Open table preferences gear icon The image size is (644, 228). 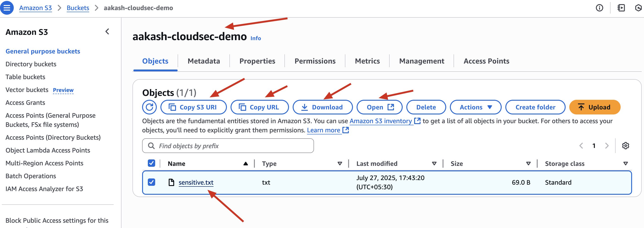pyautogui.click(x=625, y=146)
